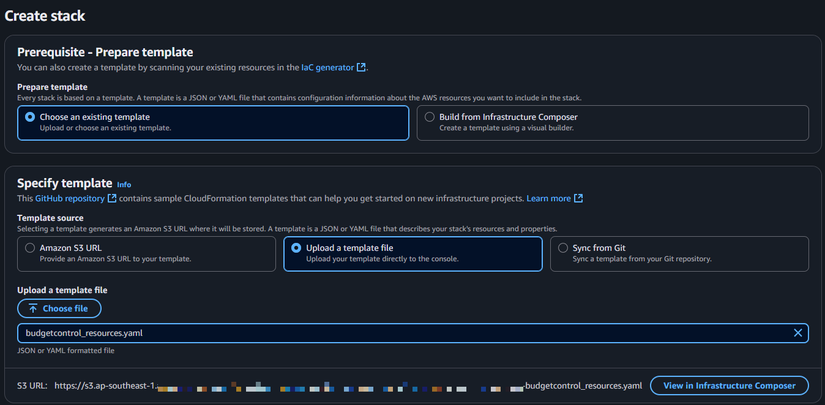Clear the uploaded file with the X icon
Screen dimensions: 825x405
pos(798,333)
